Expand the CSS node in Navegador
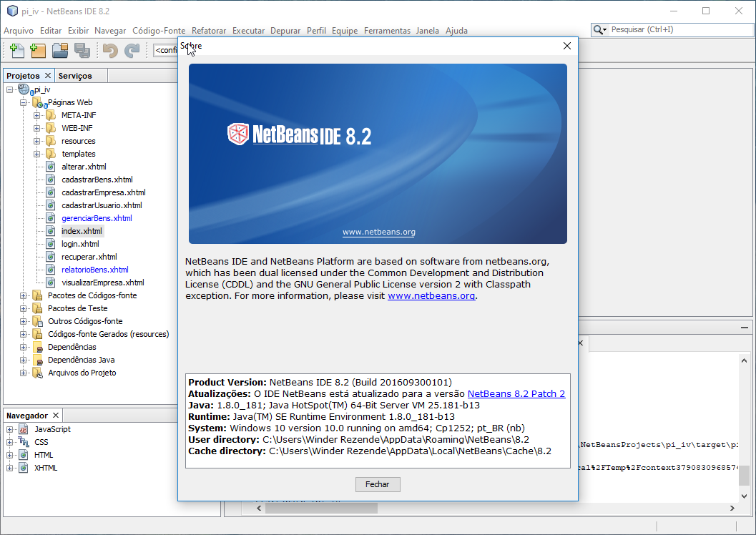Screen dimensions: 756x535 click(9, 442)
